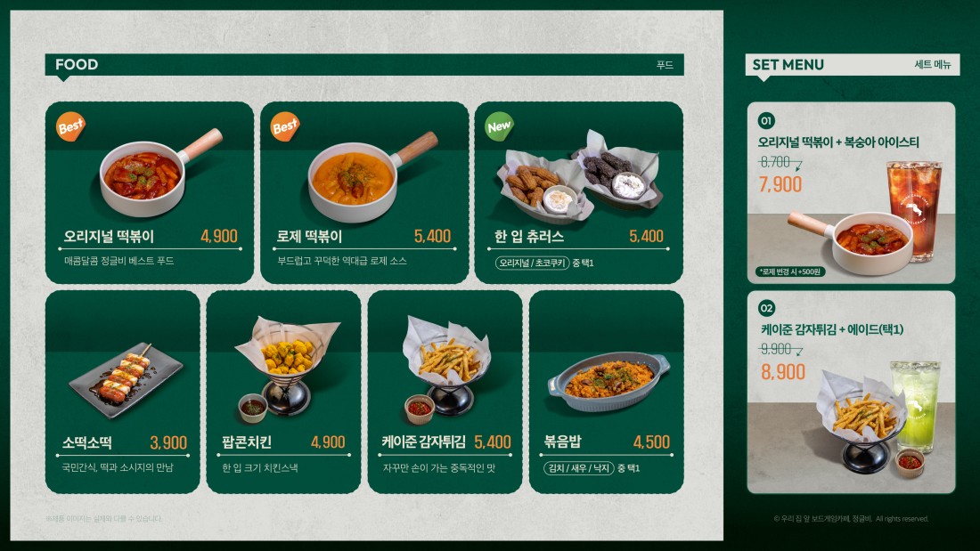Choose the 김치 / 새우 / 낙지 option pill
The height and width of the screenshot is (551, 980).
pyautogui.click(x=579, y=468)
